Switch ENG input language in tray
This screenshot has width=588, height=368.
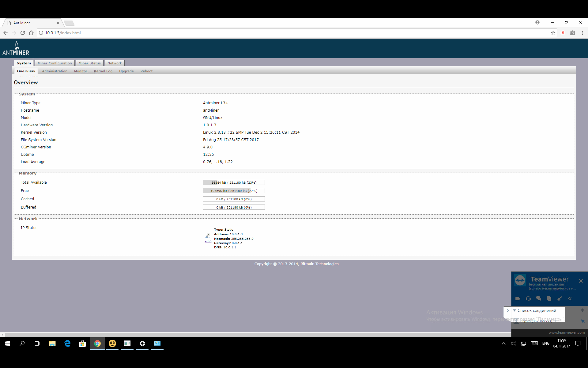546,343
